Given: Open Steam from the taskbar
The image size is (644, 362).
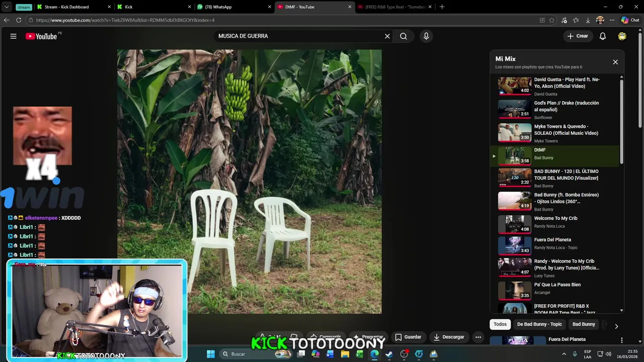Looking at the screenshot, I should coord(389,354).
